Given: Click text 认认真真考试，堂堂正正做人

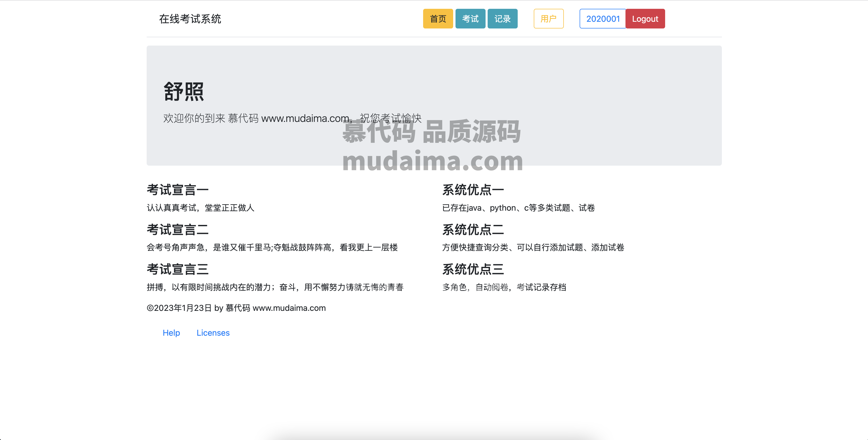Looking at the screenshot, I should [x=201, y=208].
